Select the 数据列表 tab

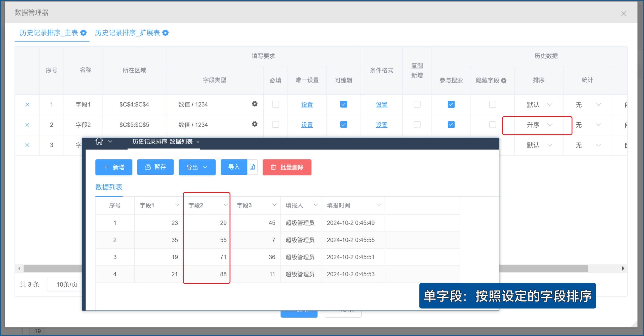pyautogui.click(x=109, y=187)
